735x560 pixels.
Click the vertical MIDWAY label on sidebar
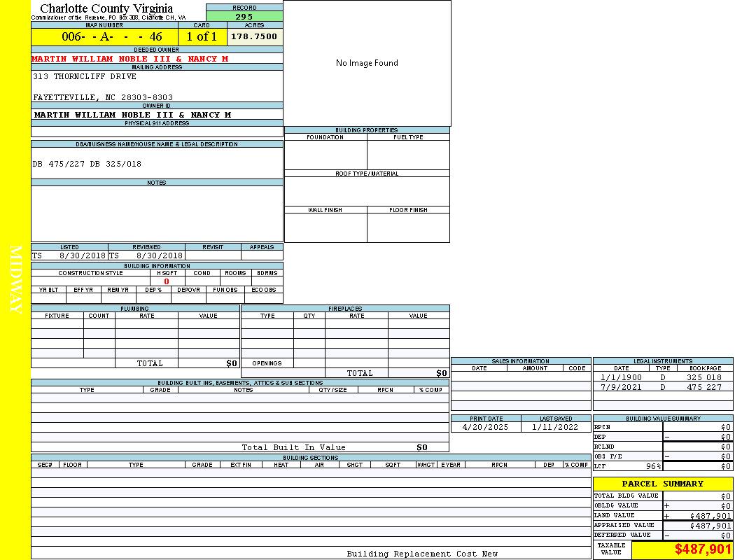16,279
